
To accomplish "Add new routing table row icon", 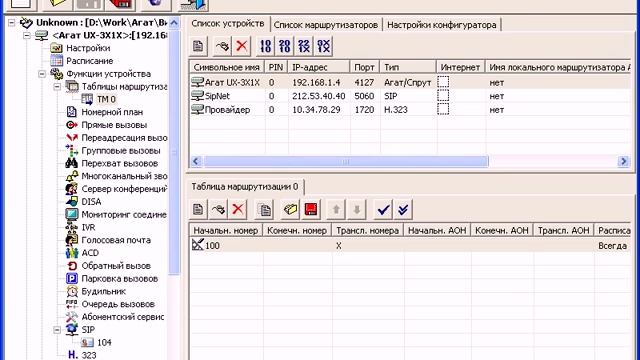I will [198, 209].
